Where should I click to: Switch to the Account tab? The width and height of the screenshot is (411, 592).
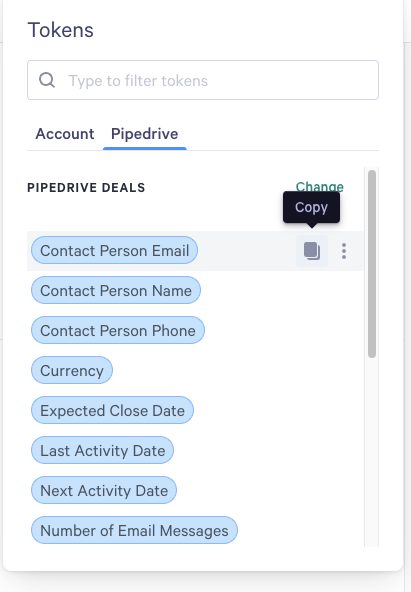(65, 134)
